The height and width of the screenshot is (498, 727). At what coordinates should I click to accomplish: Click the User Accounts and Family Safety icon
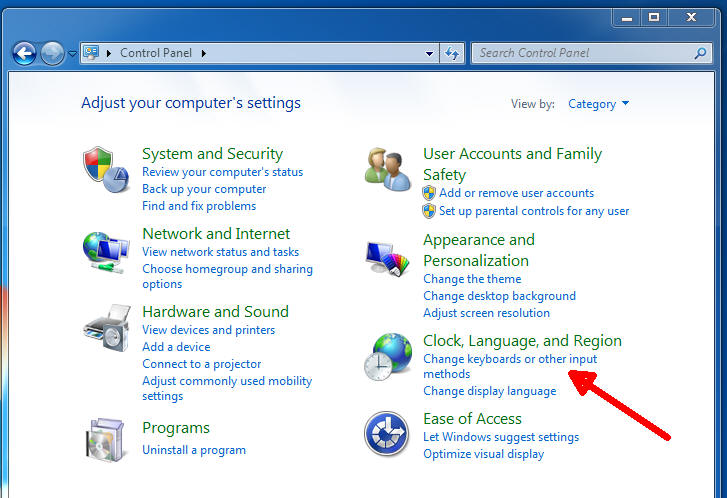(x=386, y=168)
